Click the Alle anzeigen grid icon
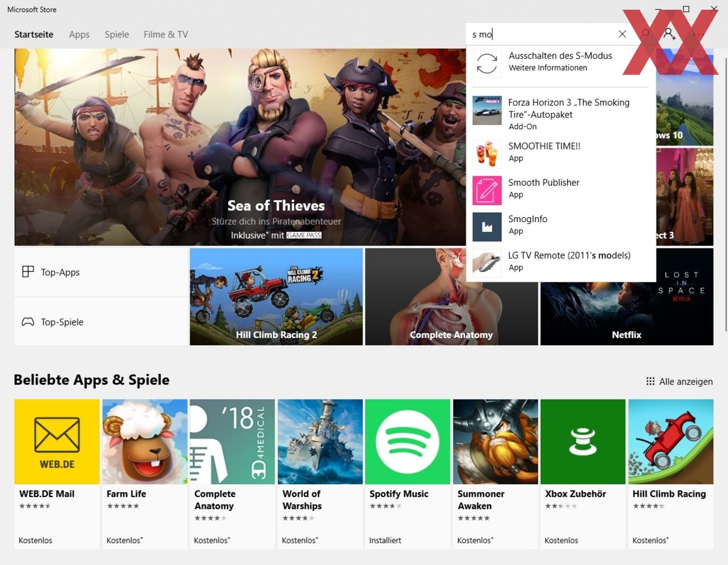 (650, 381)
